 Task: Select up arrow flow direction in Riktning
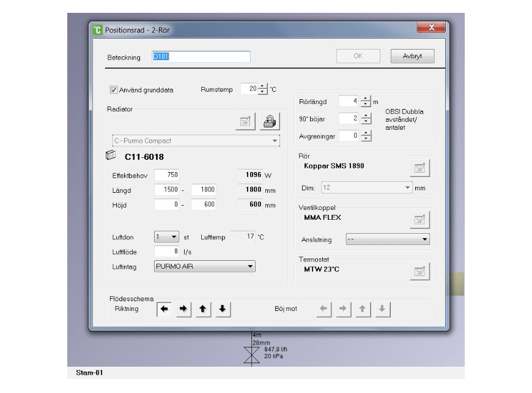tap(202, 309)
